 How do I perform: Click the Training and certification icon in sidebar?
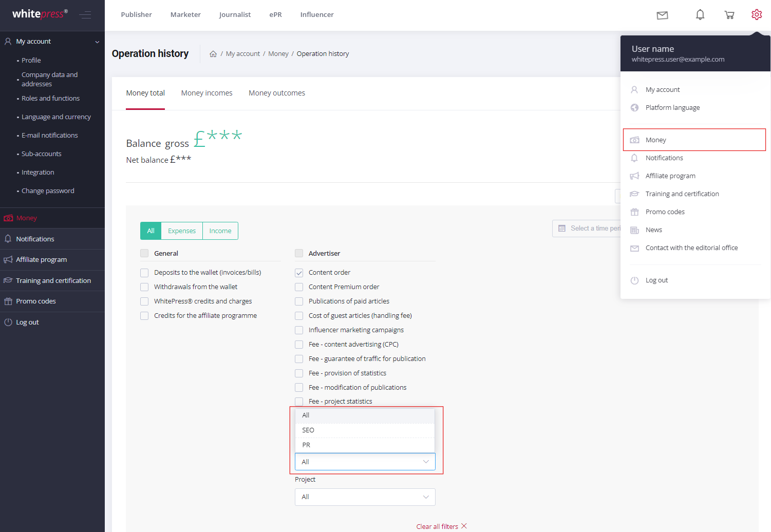(x=8, y=280)
